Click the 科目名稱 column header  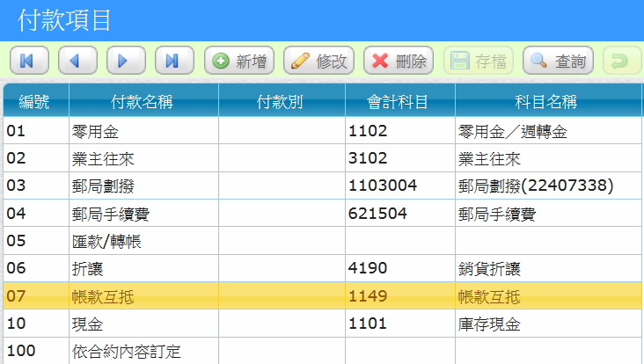click(x=545, y=101)
